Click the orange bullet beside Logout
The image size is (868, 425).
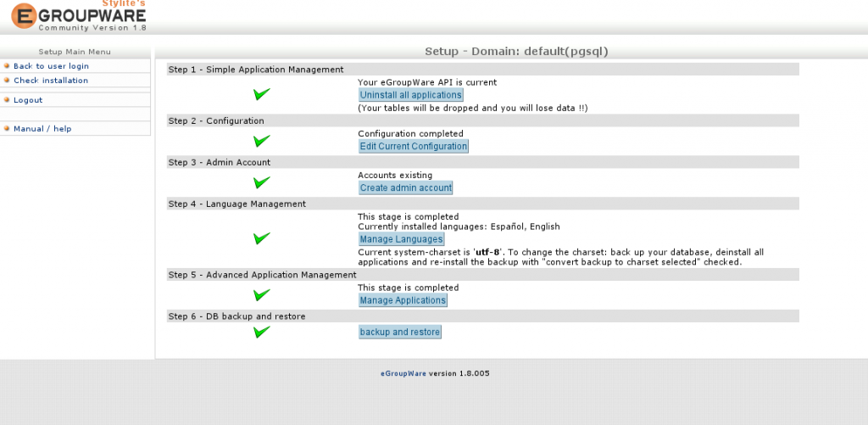(7, 100)
